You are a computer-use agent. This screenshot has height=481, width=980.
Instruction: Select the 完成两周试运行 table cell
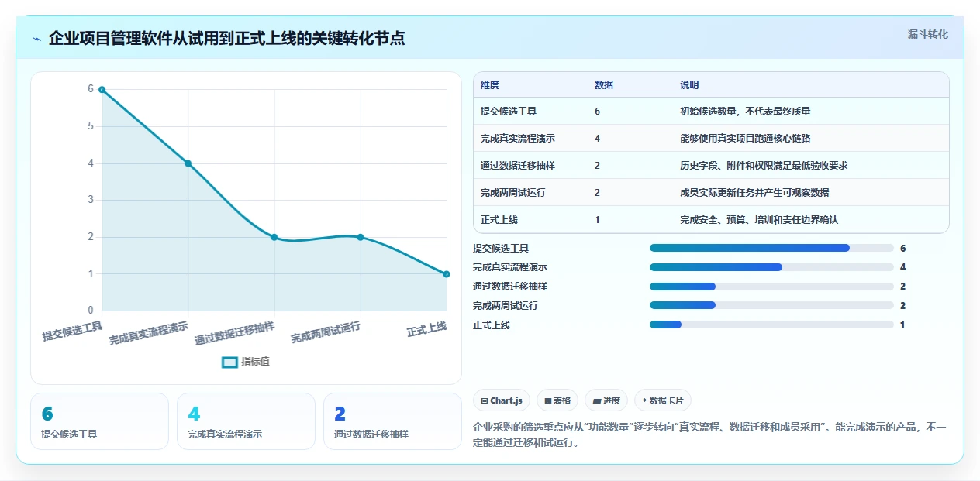[513, 193]
